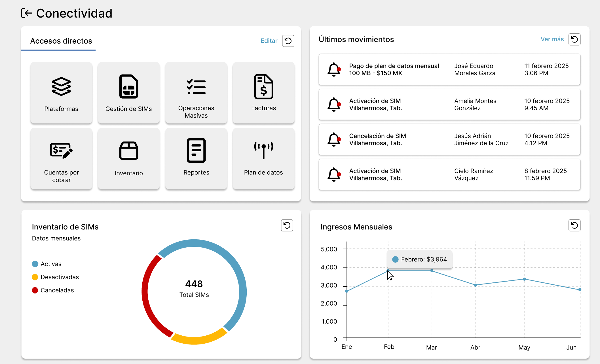The width and height of the screenshot is (600, 364).
Task: Toggle Canceladas legend color dot
Action: click(x=35, y=290)
